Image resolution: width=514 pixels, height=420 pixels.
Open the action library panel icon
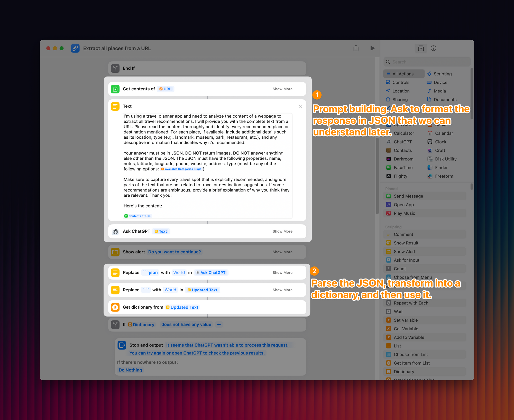[x=421, y=48]
